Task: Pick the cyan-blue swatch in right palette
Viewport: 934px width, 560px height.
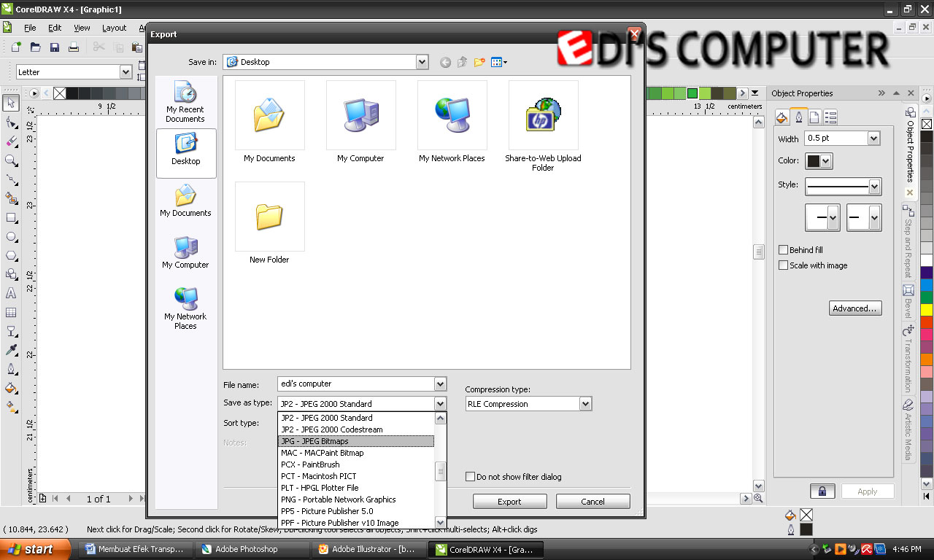Action: [927, 285]
